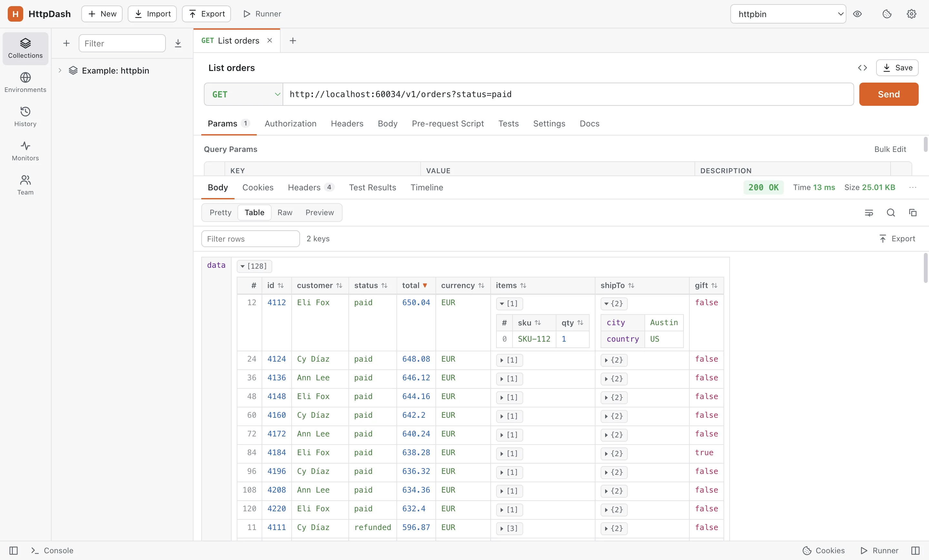
Task: Open the httpbin environment dropdown
Action: click(x=788, y=14)
